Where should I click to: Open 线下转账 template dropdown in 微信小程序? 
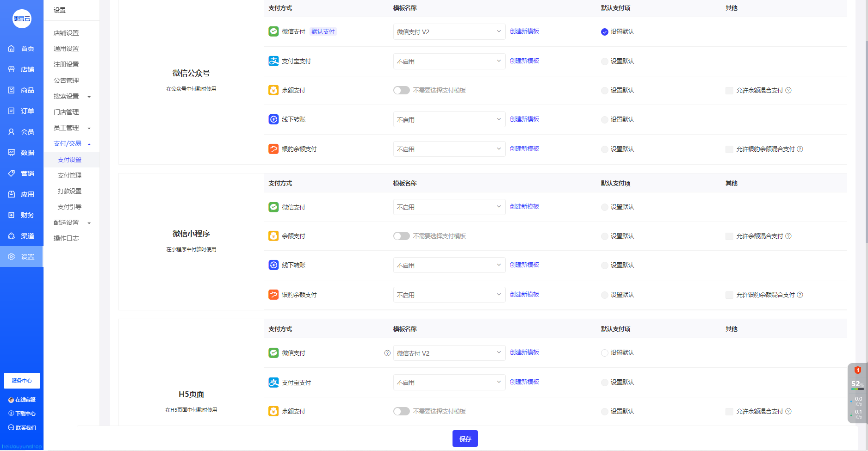tap(449, 265)
